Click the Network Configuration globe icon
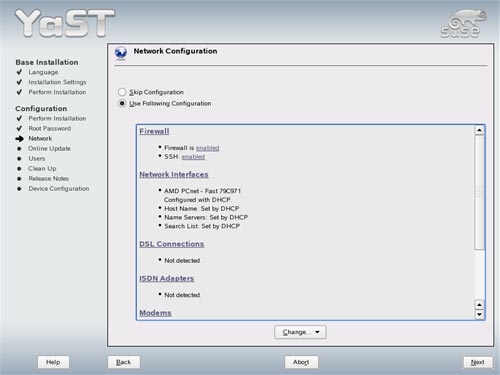Viewport: 500px width, 375px height. [x=121, y=53]
